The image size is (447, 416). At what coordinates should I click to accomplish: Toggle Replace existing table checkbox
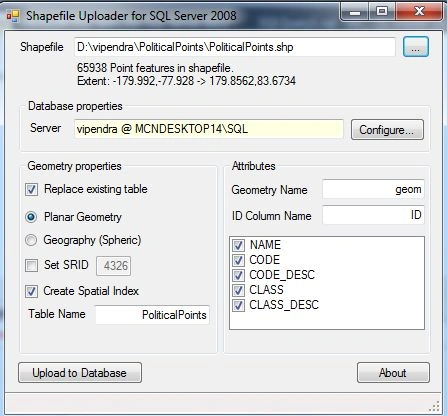[32, 189]
